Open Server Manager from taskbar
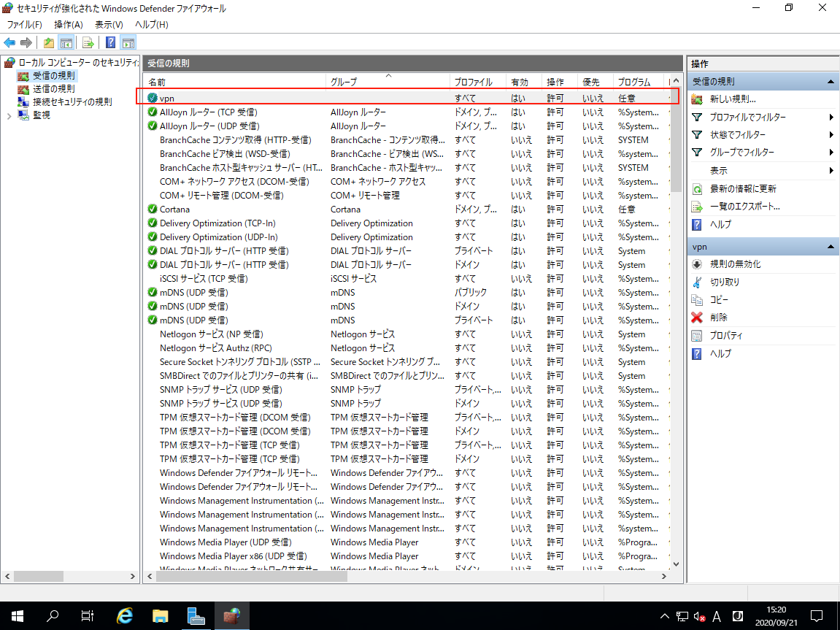Viewport: 840px width, 630px height. [196, 615]
